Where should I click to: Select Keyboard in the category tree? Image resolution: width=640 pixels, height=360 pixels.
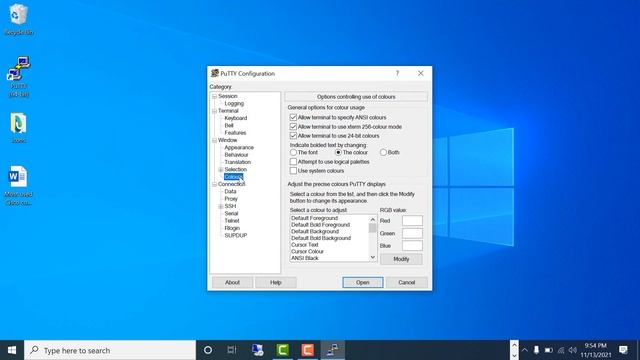pyautogui.click(x=236, y=118)
